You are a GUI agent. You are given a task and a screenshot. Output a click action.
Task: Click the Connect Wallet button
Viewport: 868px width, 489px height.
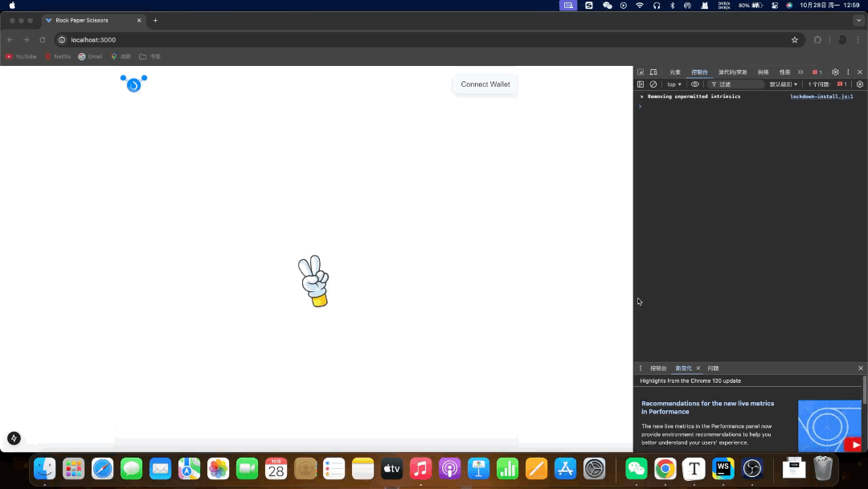coord(485,84)
